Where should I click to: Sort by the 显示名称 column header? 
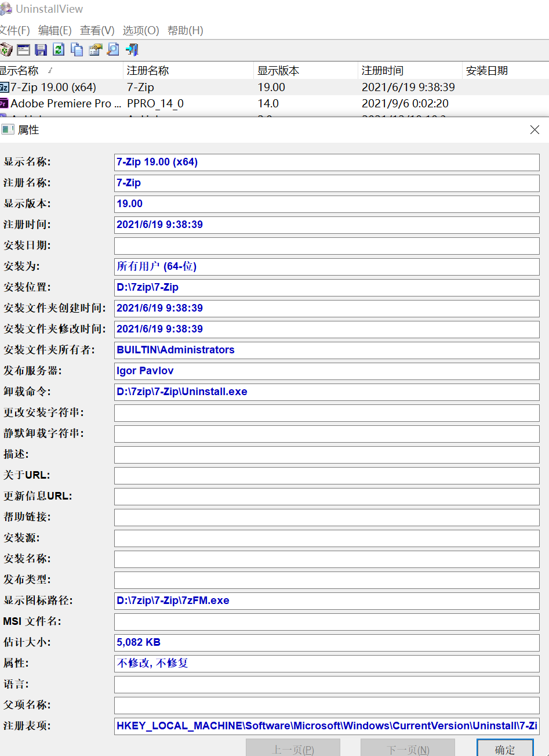pos(61,70)
